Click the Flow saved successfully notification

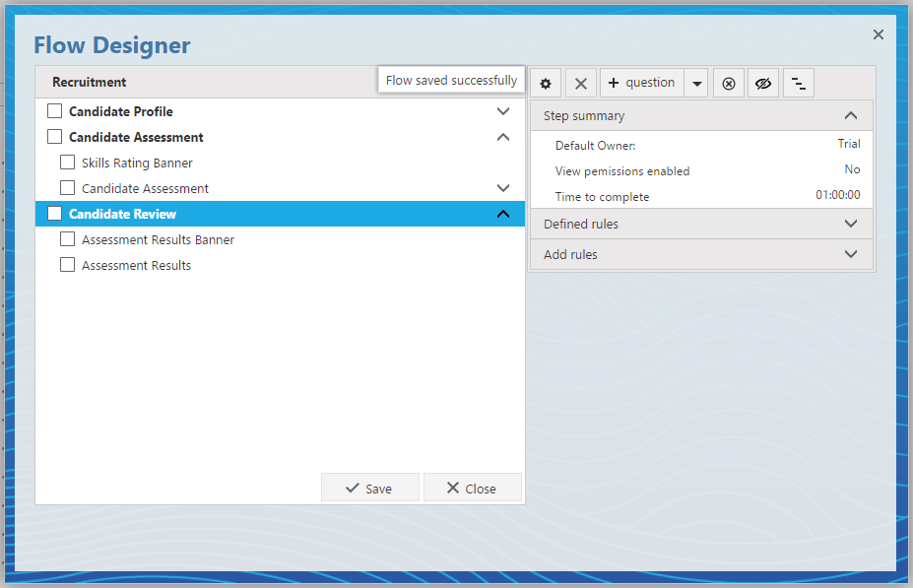point(451,81)
